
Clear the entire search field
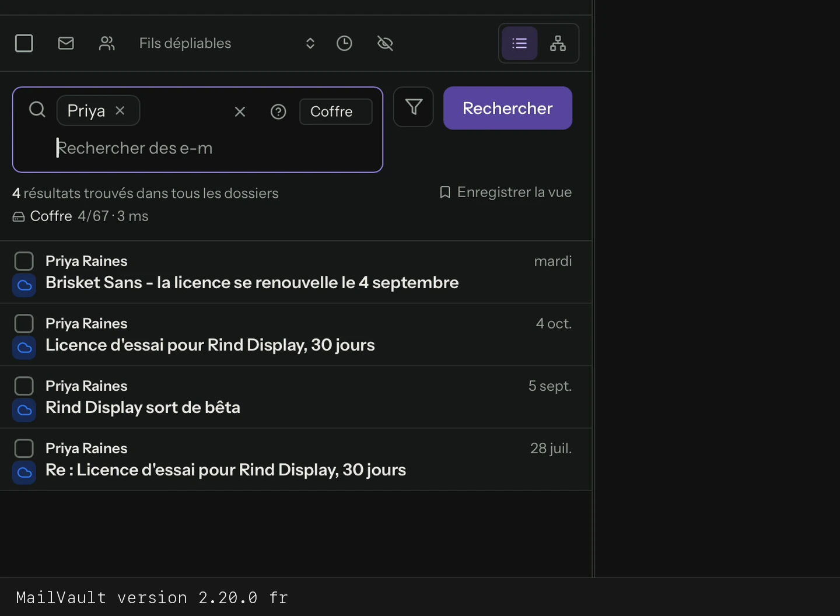240,111
